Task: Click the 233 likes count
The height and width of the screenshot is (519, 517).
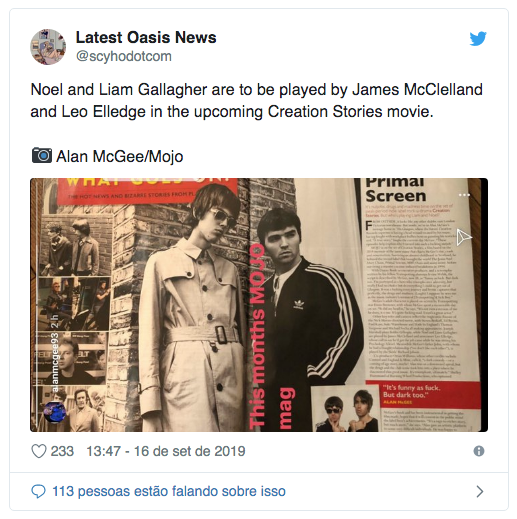Action: (x=62, y=451)
